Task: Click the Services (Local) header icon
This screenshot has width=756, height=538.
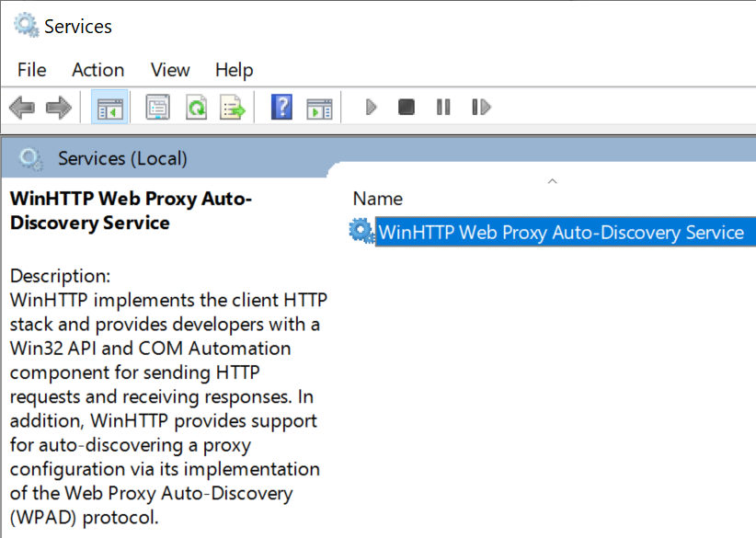Action: click(30, 159)
